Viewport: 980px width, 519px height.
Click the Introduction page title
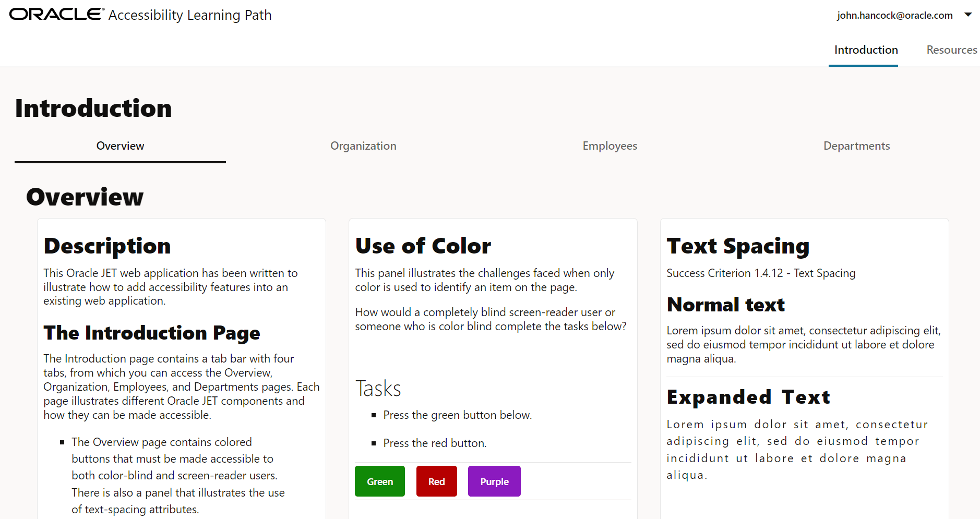93,108
